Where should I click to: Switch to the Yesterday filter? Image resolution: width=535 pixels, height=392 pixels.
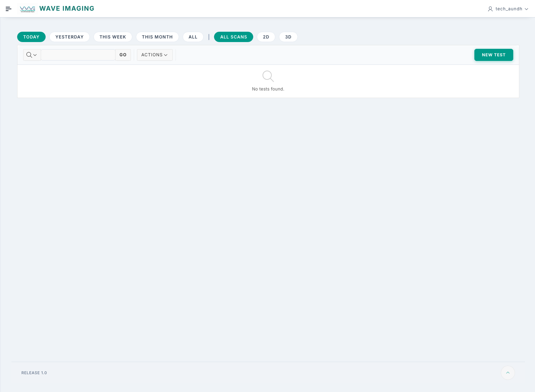coord(69,37)
